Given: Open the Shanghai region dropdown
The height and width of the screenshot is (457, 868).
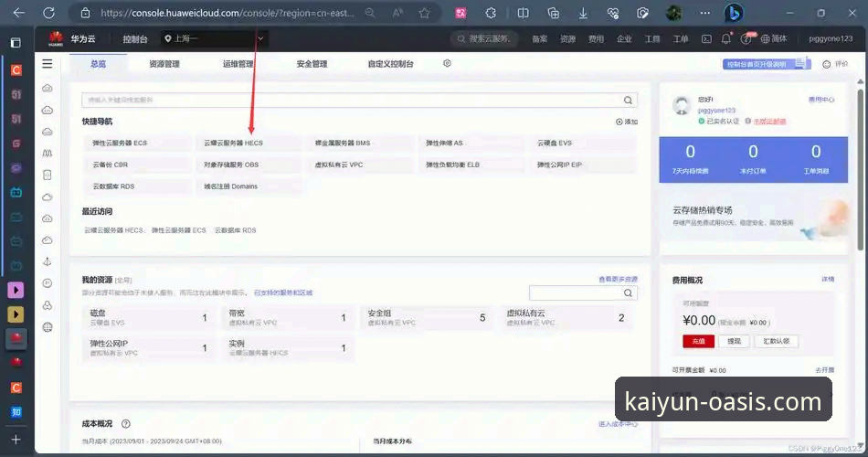Looking at the screenshot, I should click(x=213, y=38).
